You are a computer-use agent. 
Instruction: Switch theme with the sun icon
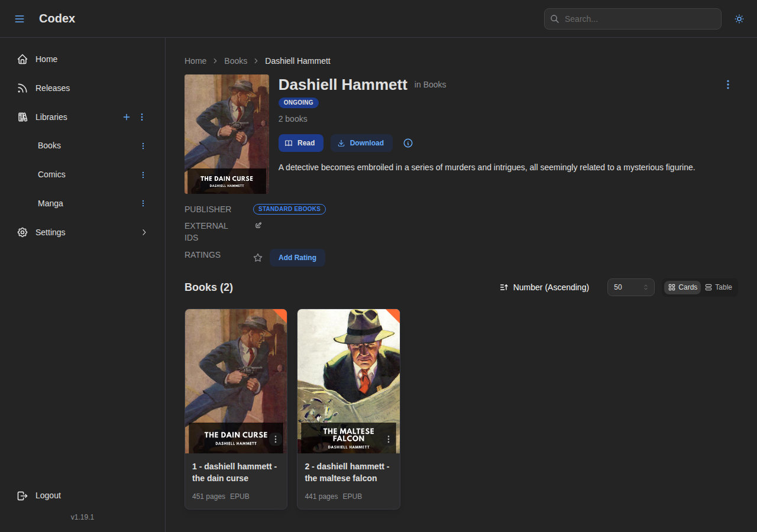(x=739, y=19)
